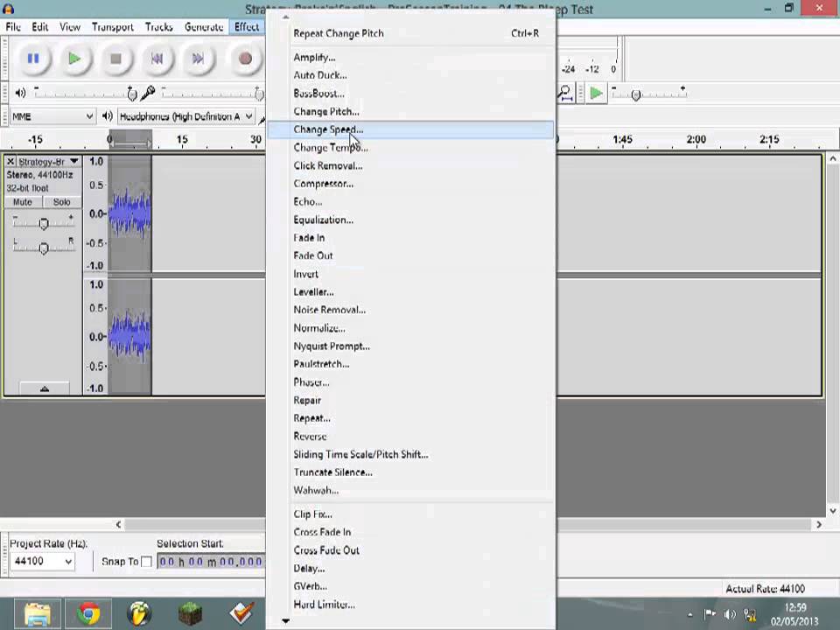Image resolution: width=840 pixels, height=630 pixels.
Task: Click the Play-at-speed green button
Action: [596, 94]
